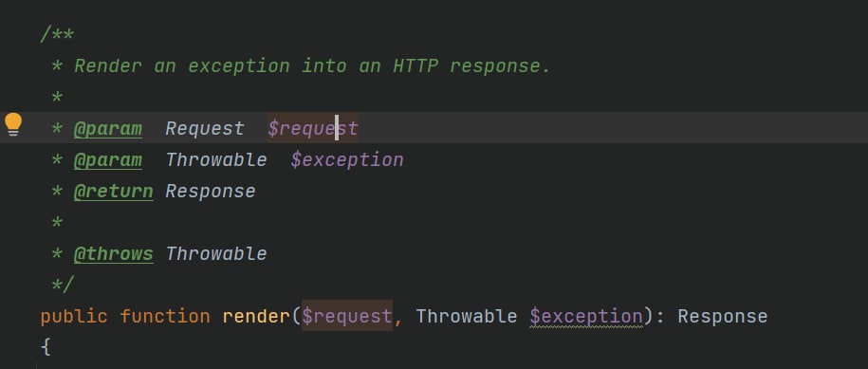
Task: Click the underlined $exception parameter in signature
Action: (586, 317)
